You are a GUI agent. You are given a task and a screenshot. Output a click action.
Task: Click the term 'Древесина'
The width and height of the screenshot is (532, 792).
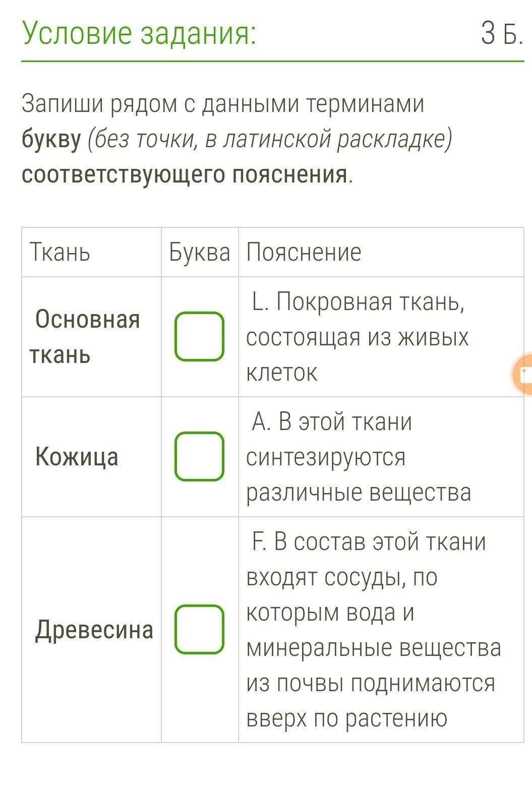pyautogui.click(x=94, y=630)
